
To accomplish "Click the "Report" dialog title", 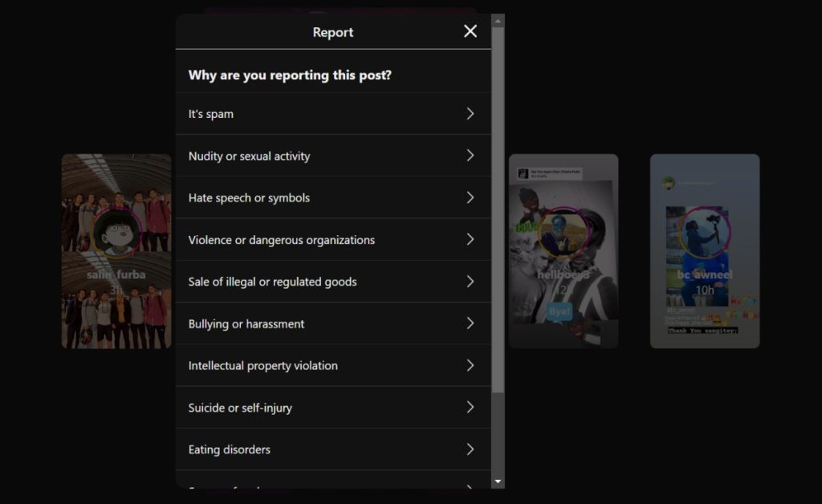I will coord(333,32).
